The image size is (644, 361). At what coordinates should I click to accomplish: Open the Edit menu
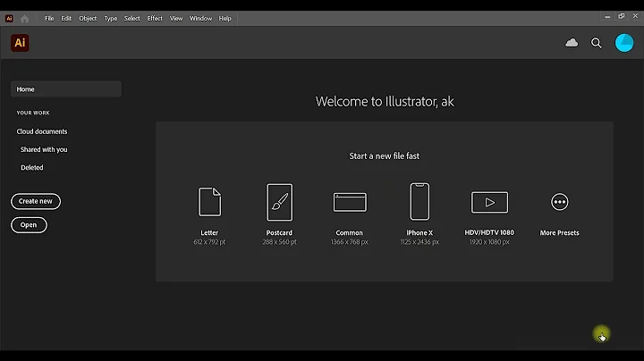pos(66,19)
